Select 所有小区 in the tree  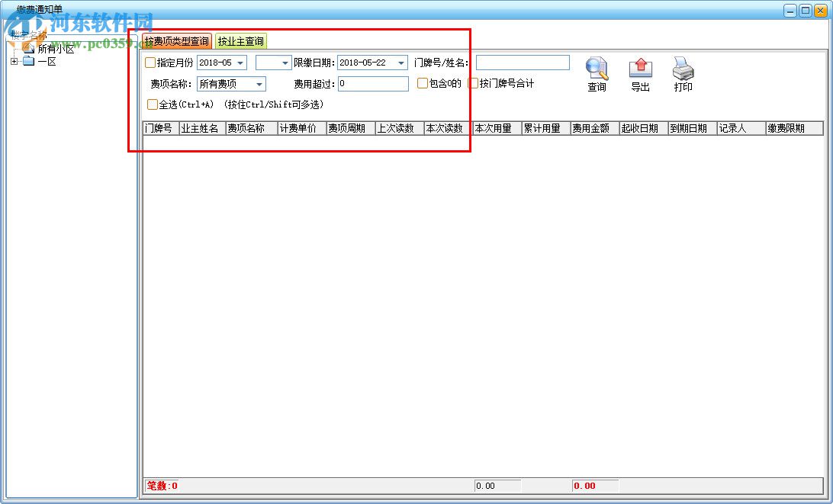(56, 49)
